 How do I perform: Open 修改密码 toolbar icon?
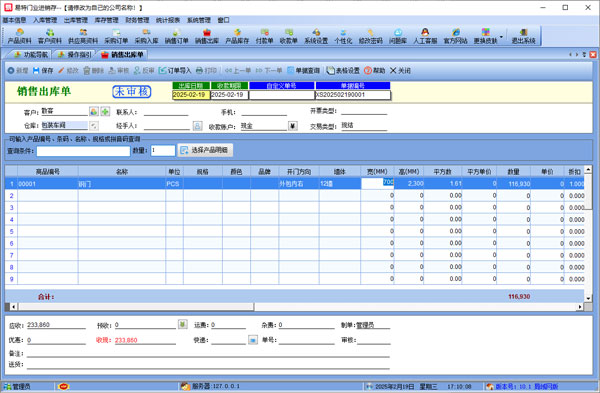[x=370, y=36]
